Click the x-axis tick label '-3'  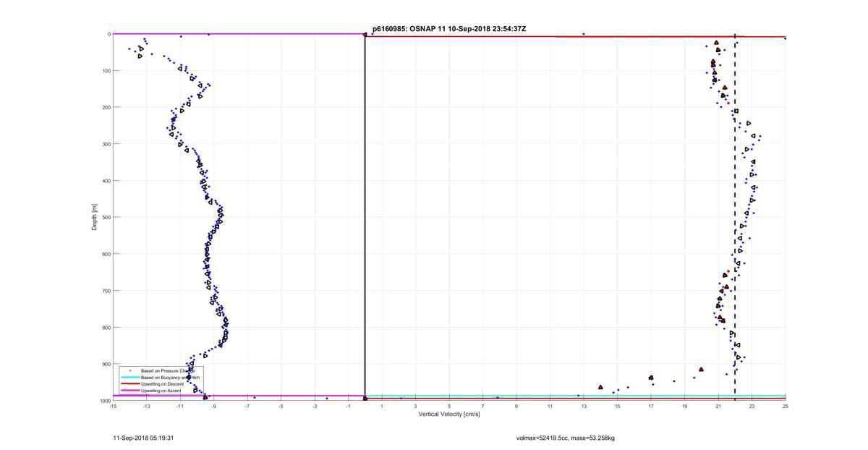315,406
